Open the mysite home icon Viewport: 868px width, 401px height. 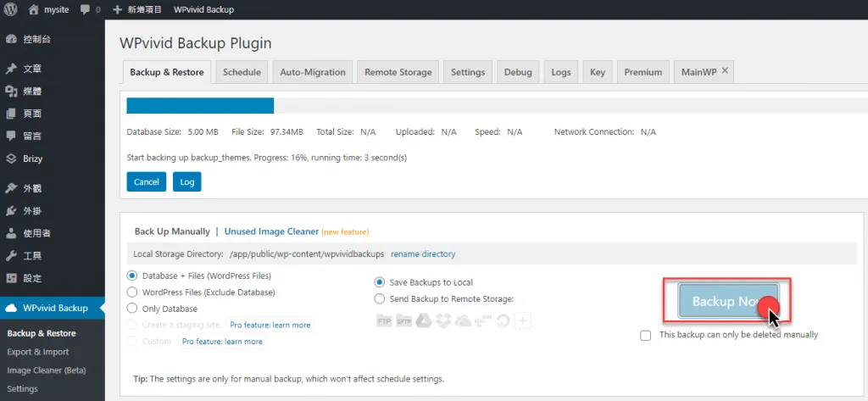(34, 9)
